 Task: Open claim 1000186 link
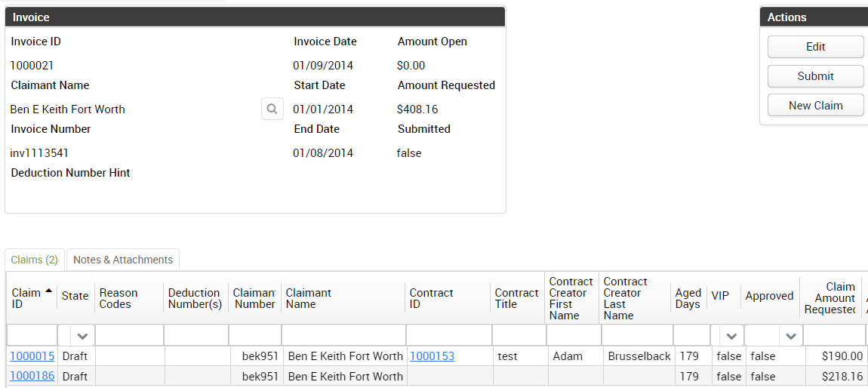coord(32,376)
